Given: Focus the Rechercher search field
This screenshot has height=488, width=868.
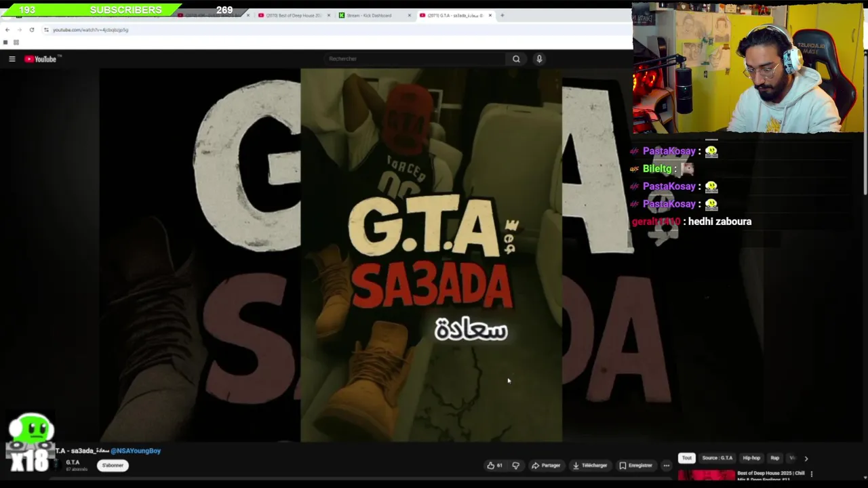Looking at the screenshot, I should point(414,59).
